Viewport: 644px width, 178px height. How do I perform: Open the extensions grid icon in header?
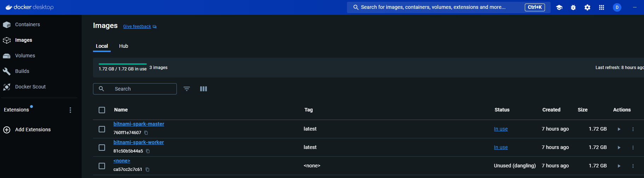(x=602, y=7)
